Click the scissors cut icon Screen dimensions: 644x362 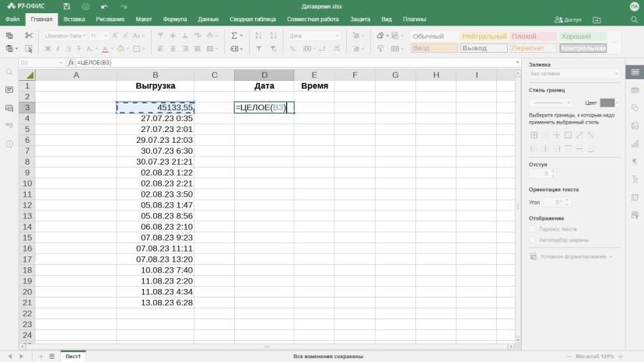(29, 36)
